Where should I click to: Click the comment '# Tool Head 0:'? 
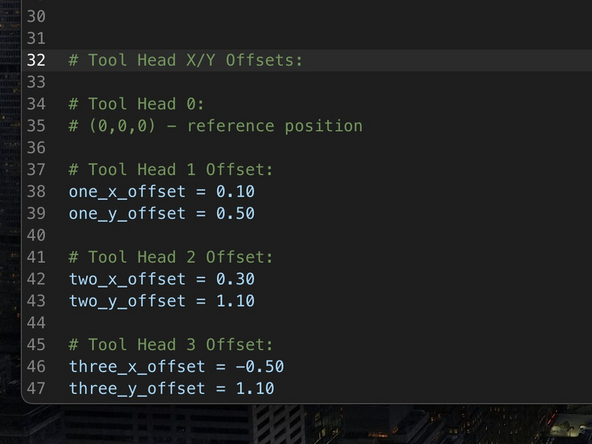tap(136, 104)
